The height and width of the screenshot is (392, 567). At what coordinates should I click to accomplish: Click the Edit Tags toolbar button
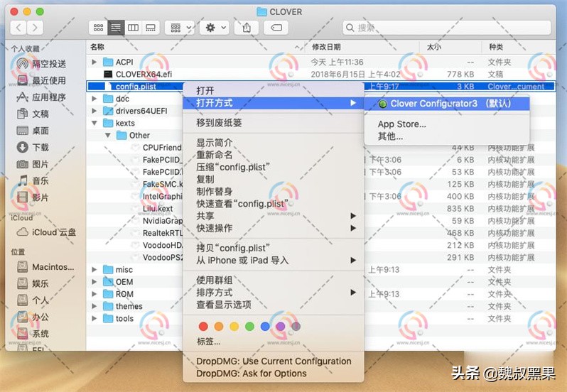pos(276,28)
